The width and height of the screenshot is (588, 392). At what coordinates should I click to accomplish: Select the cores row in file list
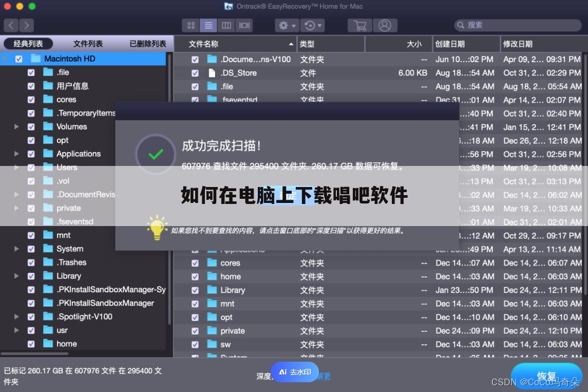click(379, 263)
